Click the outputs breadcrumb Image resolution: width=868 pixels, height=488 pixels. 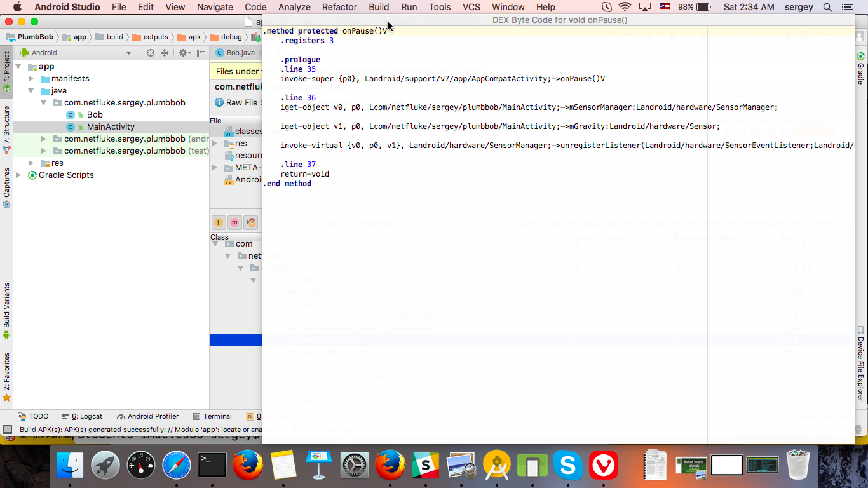coord(149,37)
